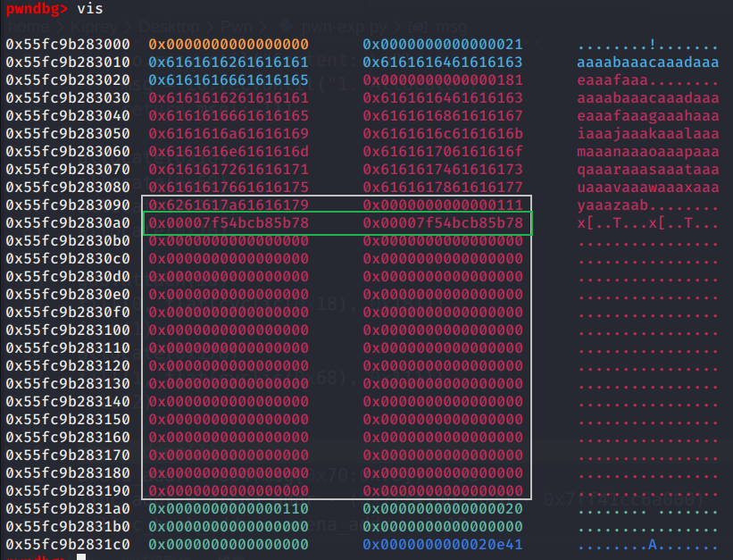Click the chunk size value 0x0000000000000021
This screenshot has height=560, width=733.
(443, 45)
